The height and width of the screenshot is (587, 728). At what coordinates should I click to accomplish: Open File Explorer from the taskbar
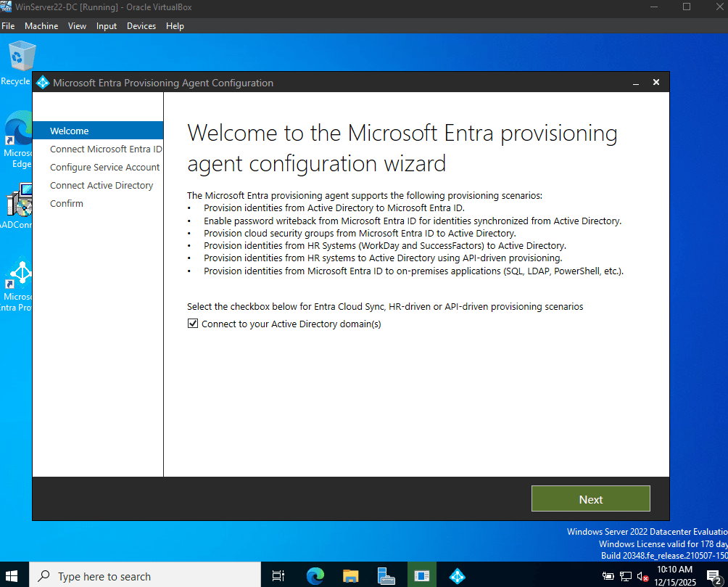coord(350,576)
